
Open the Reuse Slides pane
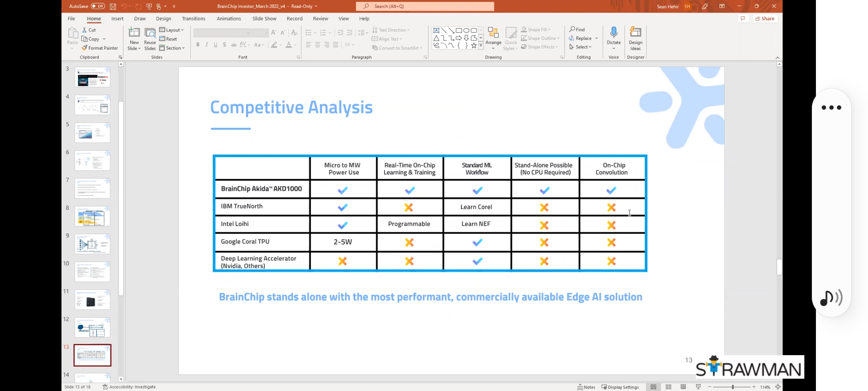[150, 39]
